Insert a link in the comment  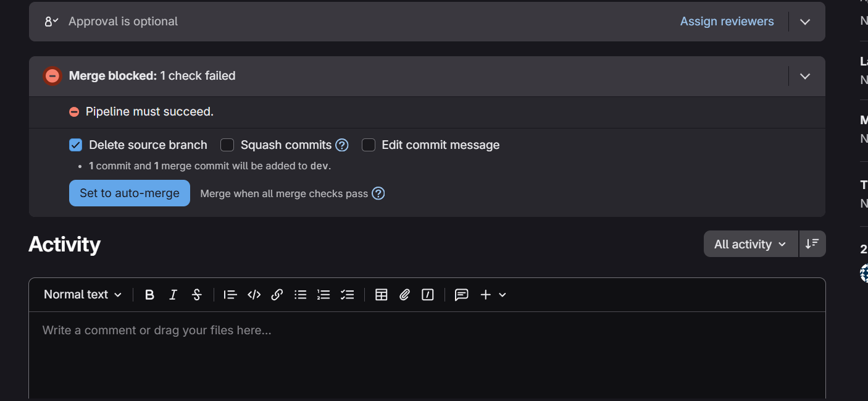click(277, 295)
